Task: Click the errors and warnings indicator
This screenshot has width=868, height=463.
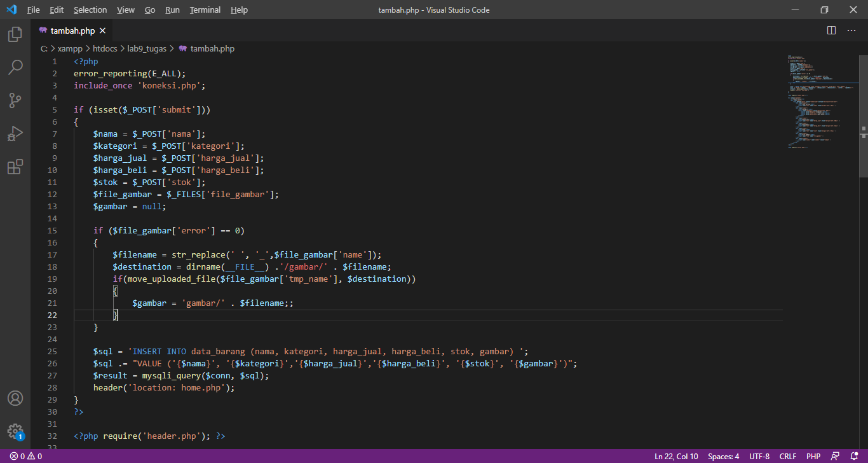Action: click(x=25, y=456)
